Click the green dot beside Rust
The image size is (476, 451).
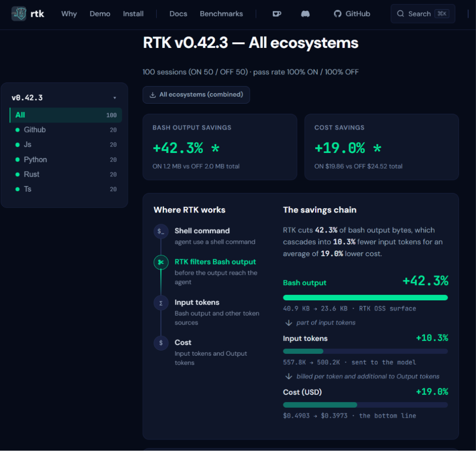point(18,174)
